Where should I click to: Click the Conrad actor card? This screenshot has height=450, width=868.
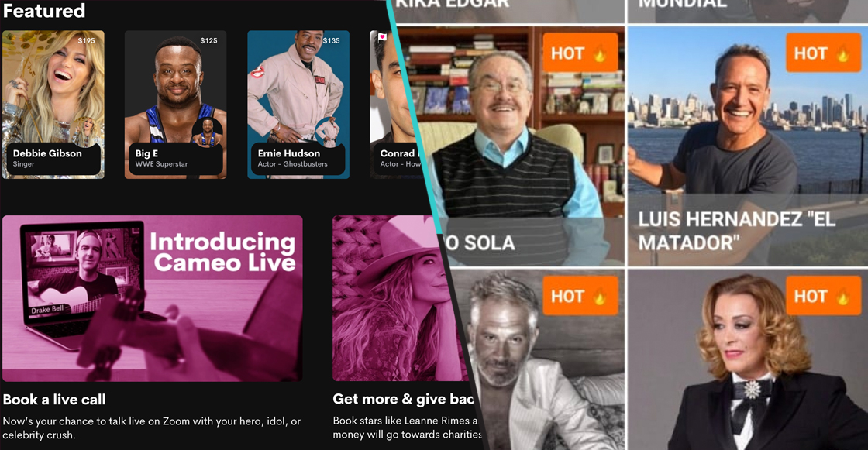(x=394, y=105)
